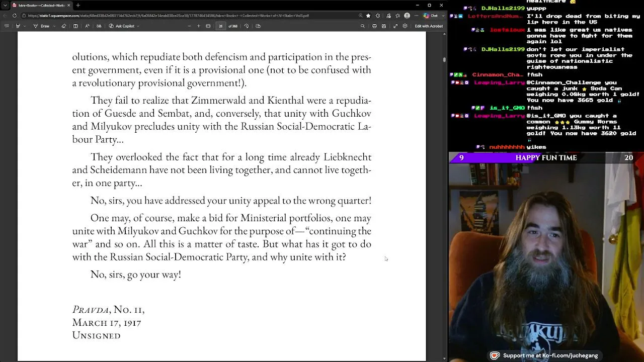Open the browser media control icon
The image size is (644, 362).
(388, 16)
